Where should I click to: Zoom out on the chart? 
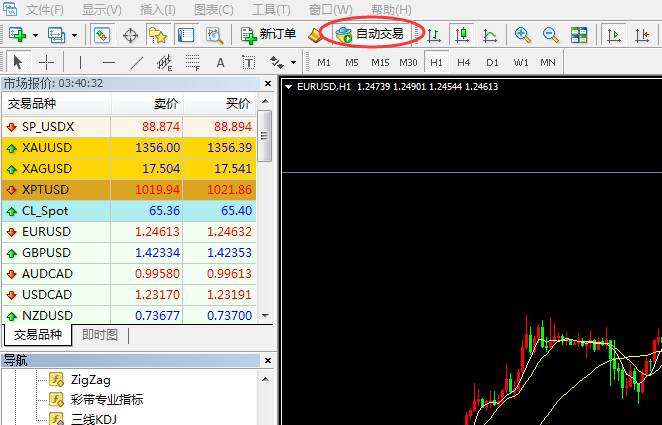(x=551, y=35)
